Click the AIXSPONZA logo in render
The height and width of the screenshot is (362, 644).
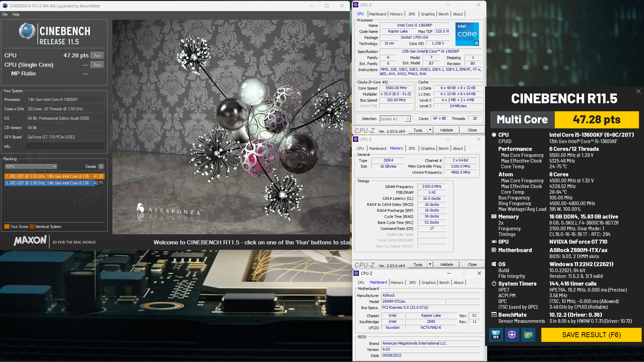click(169, 209)
